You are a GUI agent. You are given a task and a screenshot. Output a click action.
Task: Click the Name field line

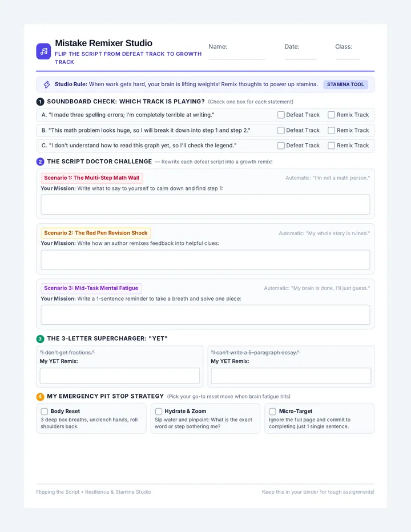[237, 55]
